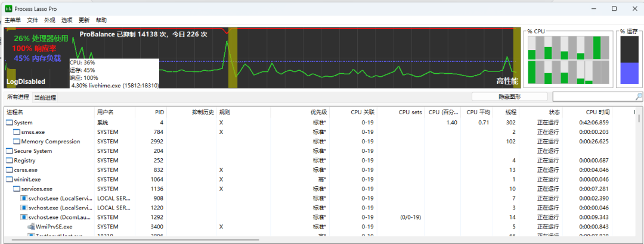Click CPU time 0:00:26.625
The height and width of the screenshot is (244, 644).
point(594,142)
